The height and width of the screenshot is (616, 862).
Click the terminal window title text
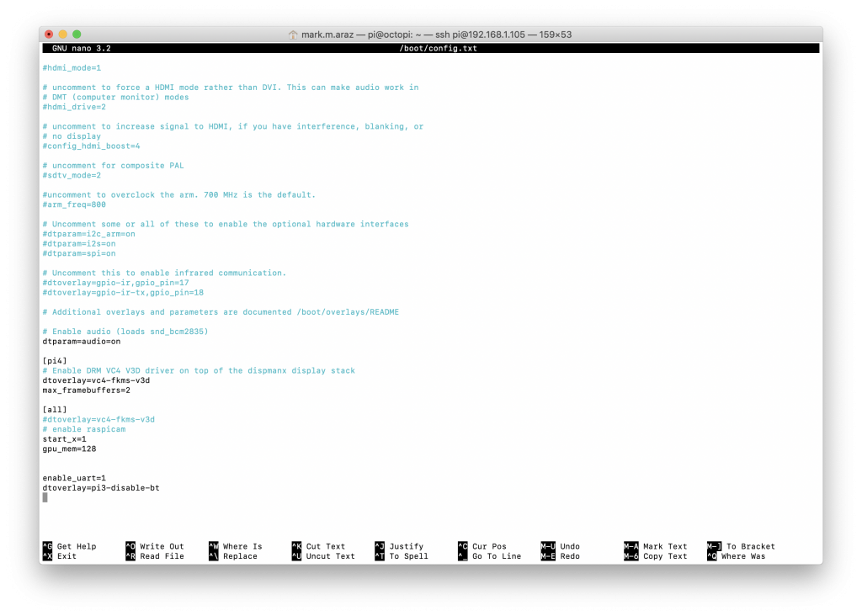437,35
